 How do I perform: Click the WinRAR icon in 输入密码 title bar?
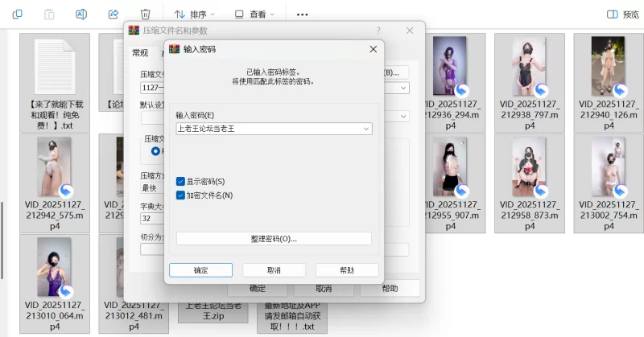[x=175, y=49]
